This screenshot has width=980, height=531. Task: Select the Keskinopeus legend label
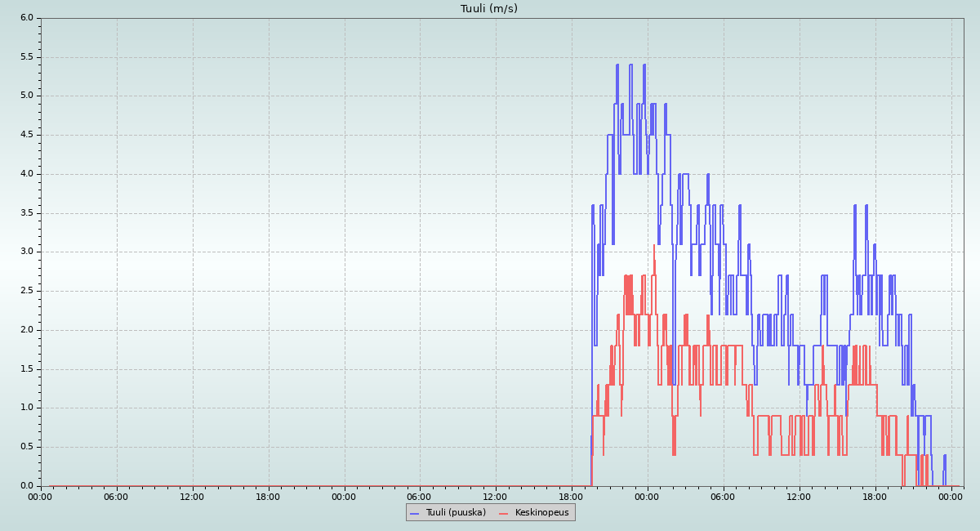pos(541,512)
